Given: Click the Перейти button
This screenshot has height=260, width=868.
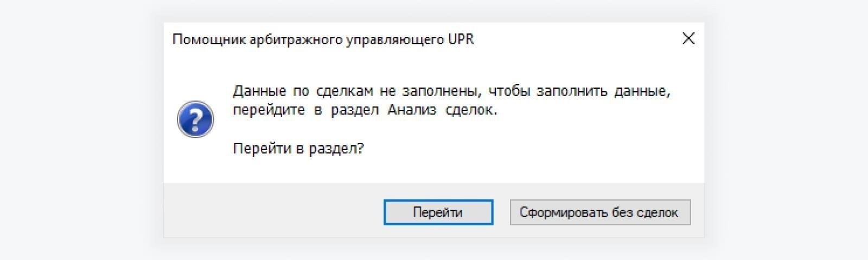Looking at the screenshot, I should (438, 212).
